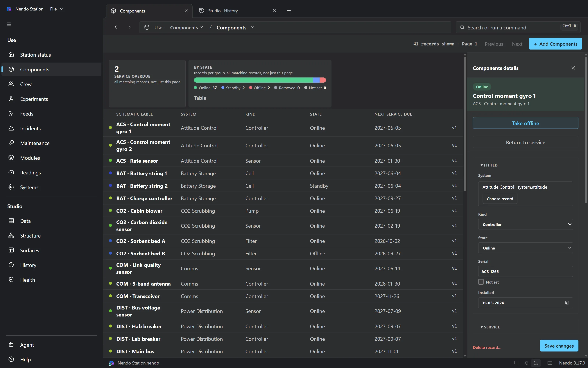The image size is (588, 368).
Task: Click the Maintenance wrench icon
Action: point(11,143)
